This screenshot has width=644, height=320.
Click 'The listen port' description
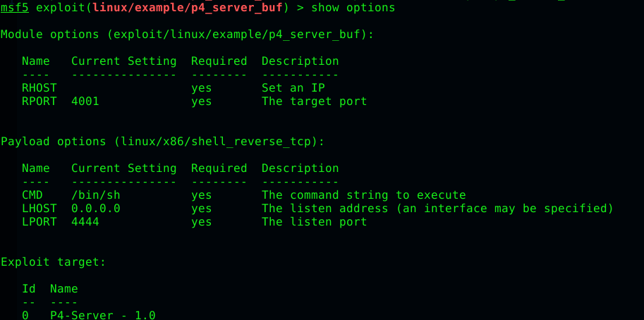(x=314, y=222)
